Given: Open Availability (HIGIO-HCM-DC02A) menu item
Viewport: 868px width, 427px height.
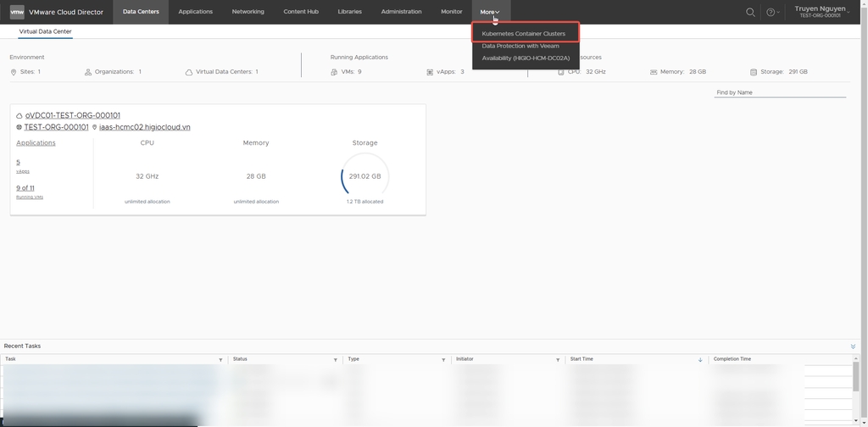Looking at the screenshot, I should coord(526,58).
